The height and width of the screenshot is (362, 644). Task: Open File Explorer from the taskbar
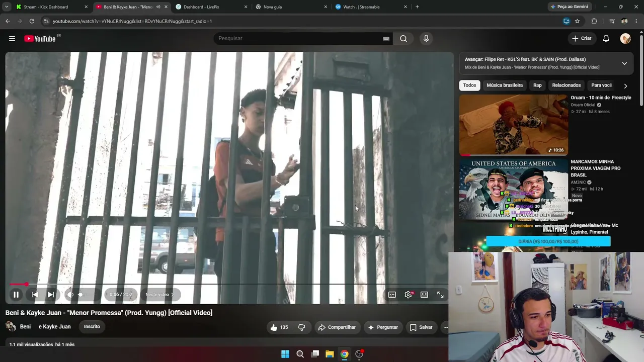pyautogui.click(x=330, y=354)
